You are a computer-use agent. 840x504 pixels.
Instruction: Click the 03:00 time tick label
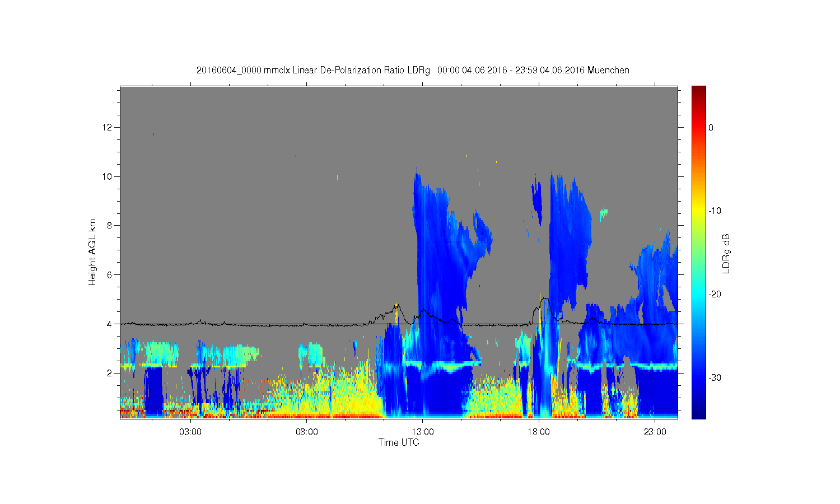(190, 432)
